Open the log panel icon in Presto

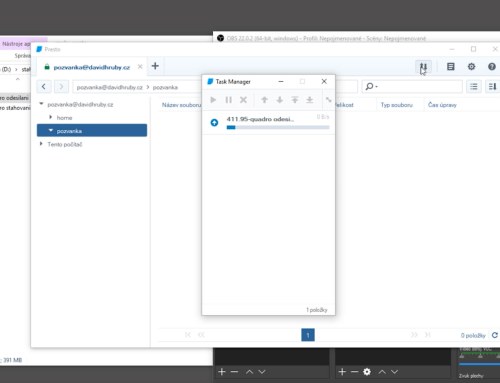[451, 67]
